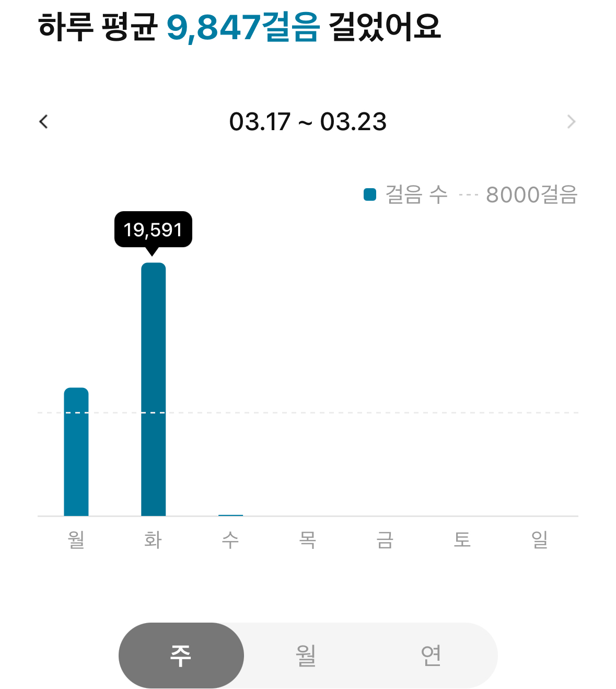The image size is (616, 689).
Task: Click the 걸음 수 legend text
Action: point(416,195)
